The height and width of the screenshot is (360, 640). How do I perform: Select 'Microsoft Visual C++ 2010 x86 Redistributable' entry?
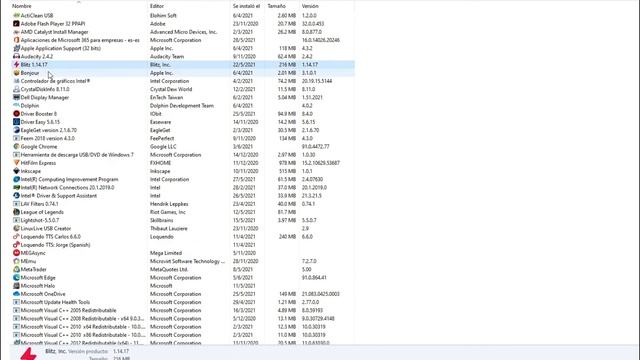(82, 335)
